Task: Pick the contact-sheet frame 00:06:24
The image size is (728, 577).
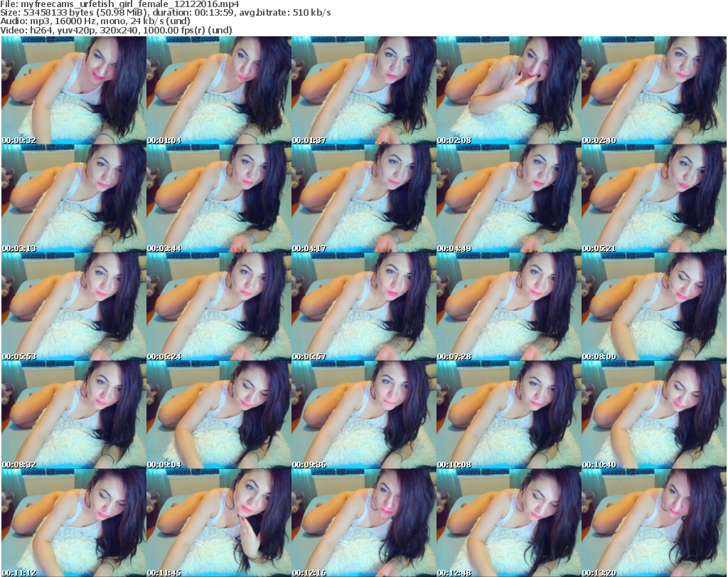Action: coord(219,307)
